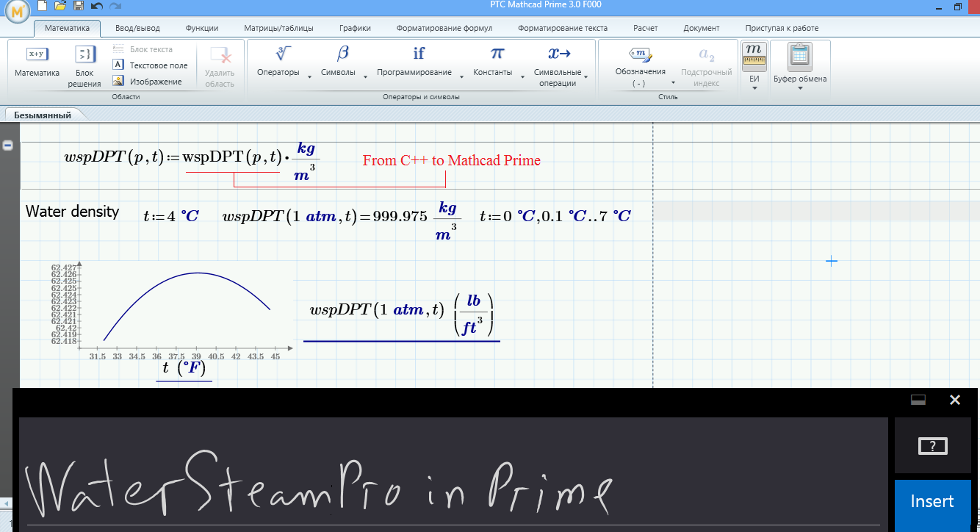
Task: Expand the Символы dropdown arrow
Action: click(x=365, y=76)
